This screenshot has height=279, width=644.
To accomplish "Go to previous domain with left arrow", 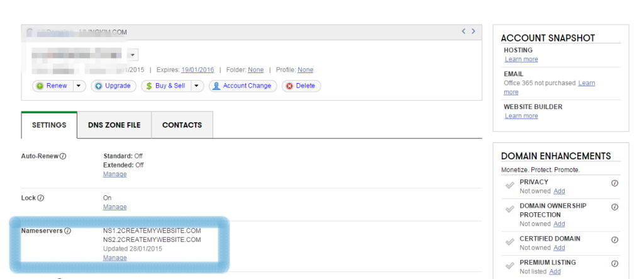I will click(x=464, y=31).
